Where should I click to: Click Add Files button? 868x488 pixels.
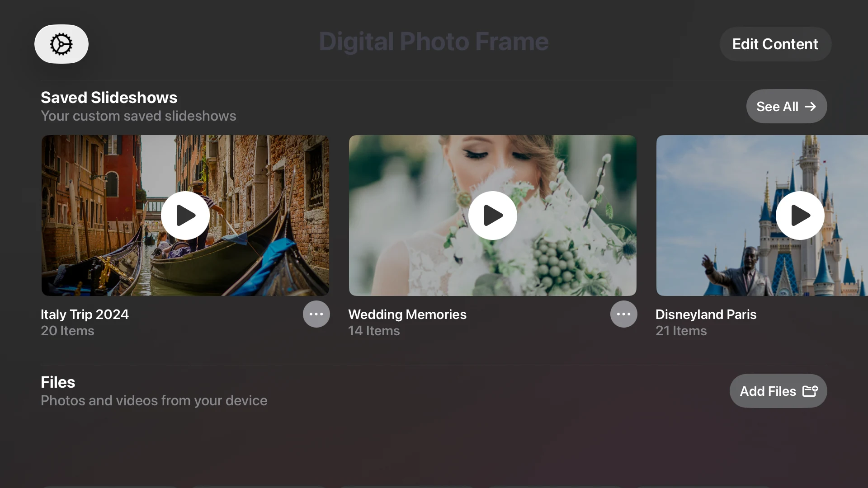pos(778,391)
